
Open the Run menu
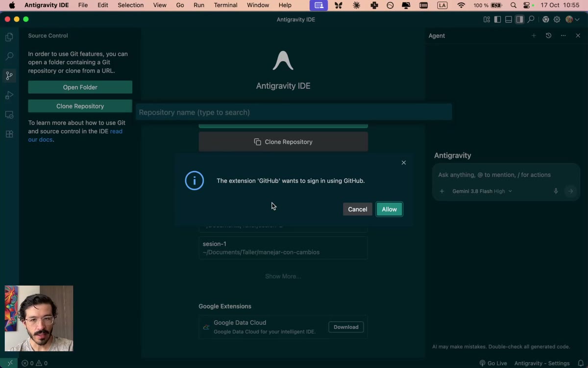pyautogui.click(x=199, y=5)
